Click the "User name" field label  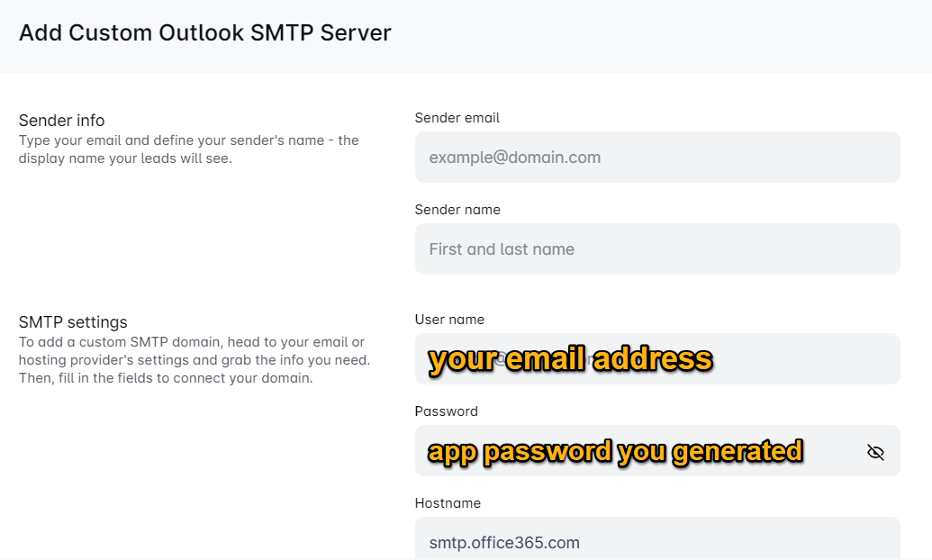[449, 320]
